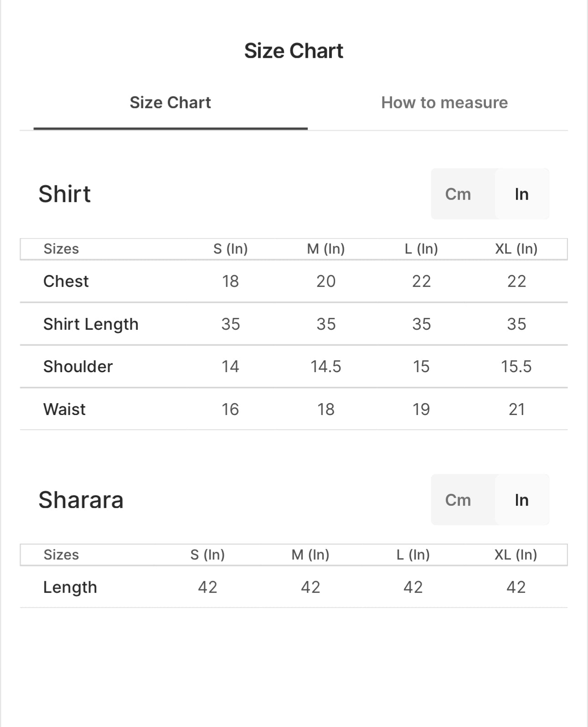Select the Shirt Length row label
Viewport: 588px width, 727px height.
pos(91,324)
